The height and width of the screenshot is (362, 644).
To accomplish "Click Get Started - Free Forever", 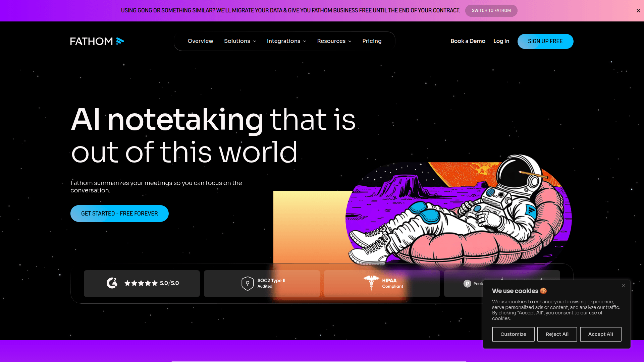I will tap(119, 214).
